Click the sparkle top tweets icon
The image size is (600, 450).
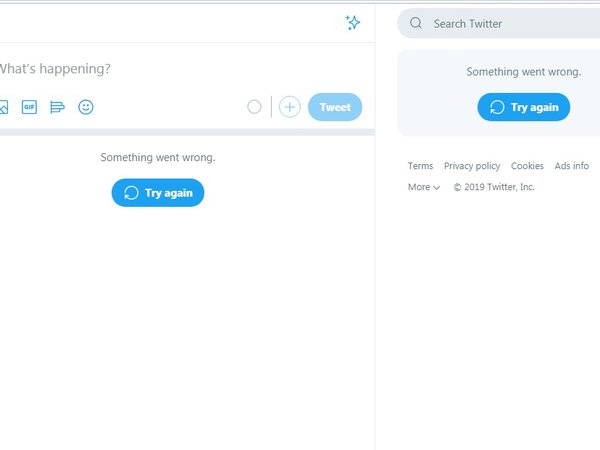click(x=352, y=23)
